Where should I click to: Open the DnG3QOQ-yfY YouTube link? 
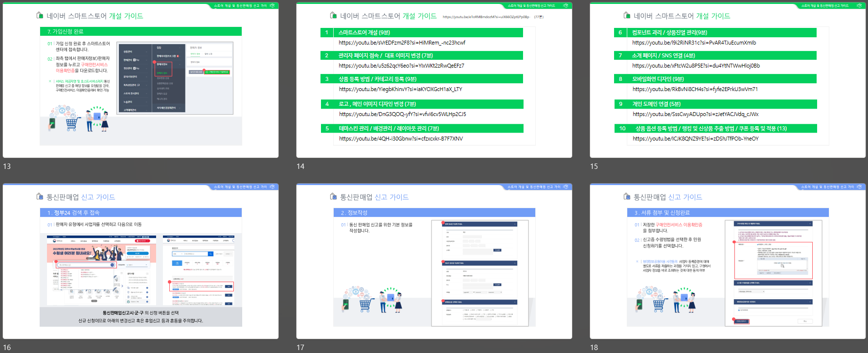(x=402, y=114)
